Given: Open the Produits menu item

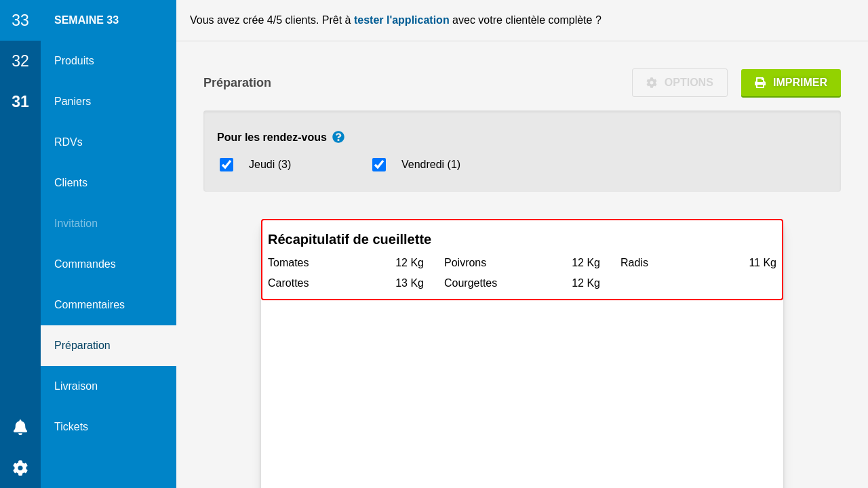Looking at the screenshot, I should pyautogui.click(x=74, y=61).
